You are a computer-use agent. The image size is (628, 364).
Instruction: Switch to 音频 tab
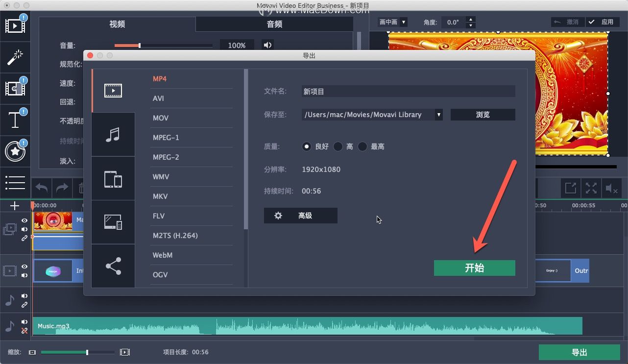274,24
